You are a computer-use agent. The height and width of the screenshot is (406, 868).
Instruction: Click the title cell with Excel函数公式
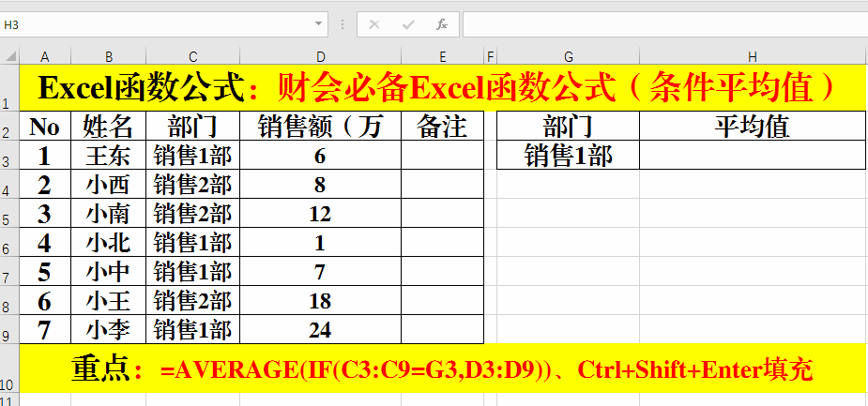[443, 87]
